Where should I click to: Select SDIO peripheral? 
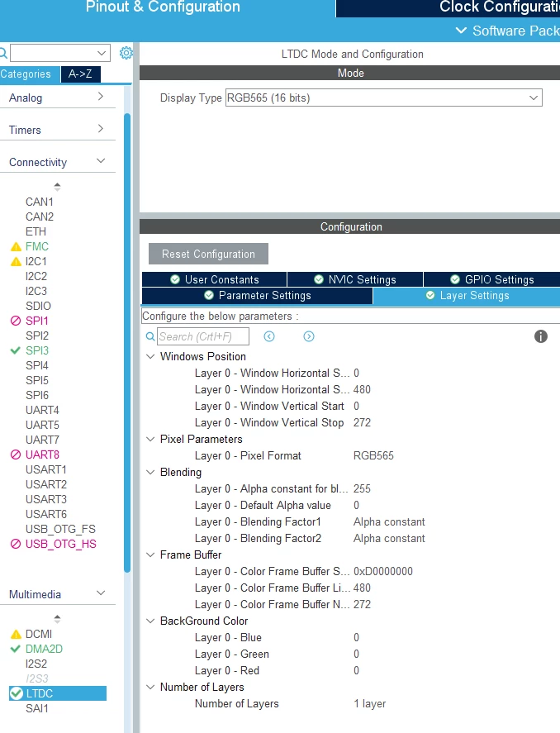[38, 307]
